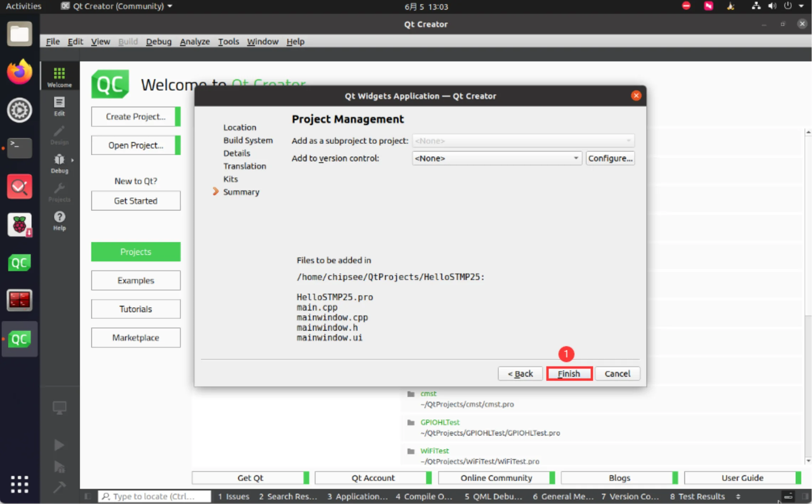Open the Edit menu
The width and height of the screenshot is (812, 504).
75,42
